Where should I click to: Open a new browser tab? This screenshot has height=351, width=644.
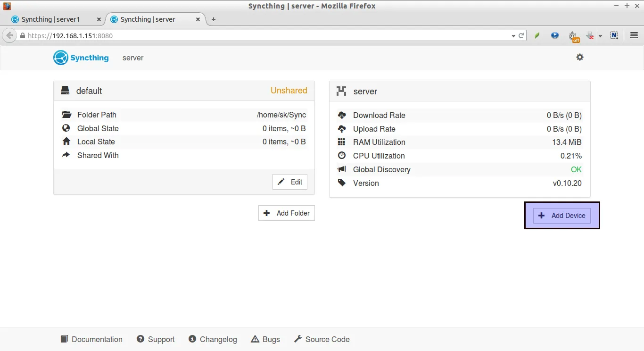point(214,19)
